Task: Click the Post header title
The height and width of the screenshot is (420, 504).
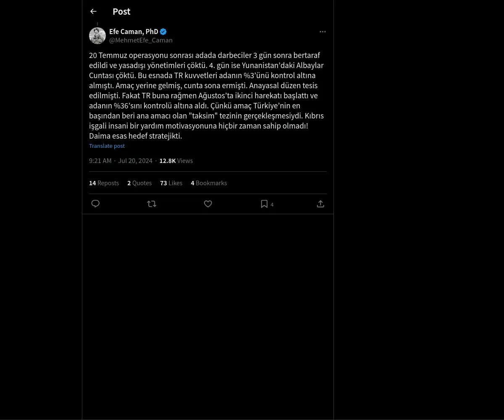Action: 121,12
